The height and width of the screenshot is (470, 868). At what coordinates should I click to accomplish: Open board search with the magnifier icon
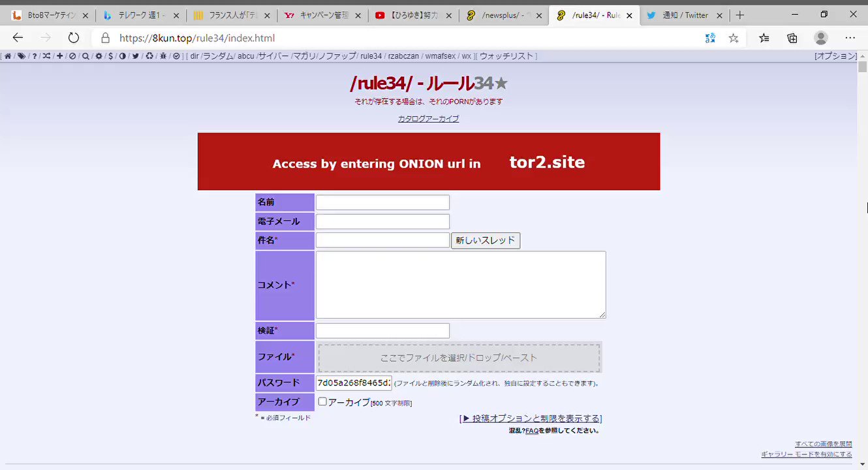tap(86, 56)
